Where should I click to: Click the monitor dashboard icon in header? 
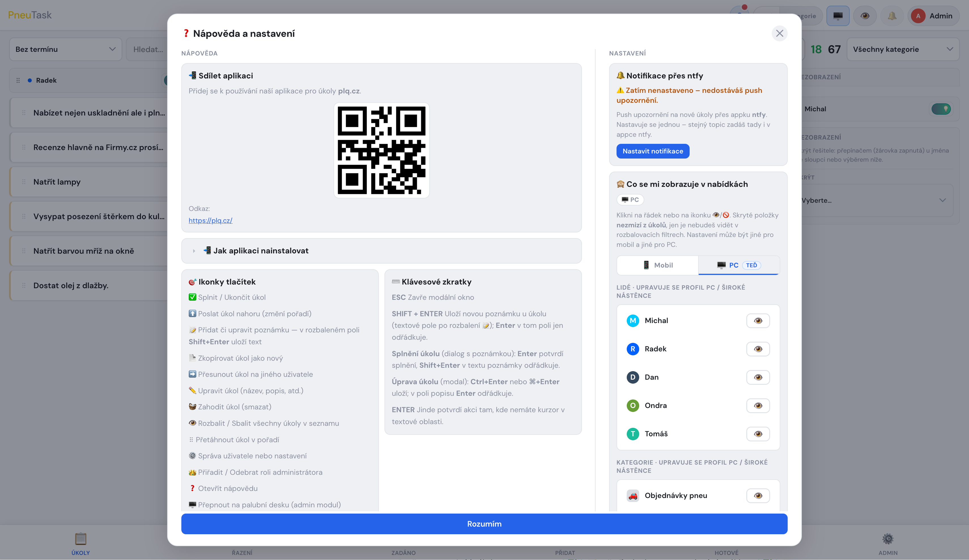coord(838,16)
